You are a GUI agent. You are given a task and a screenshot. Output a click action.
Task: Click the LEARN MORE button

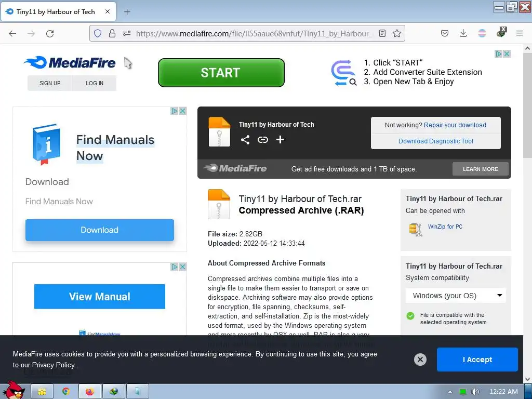[481, 169]
